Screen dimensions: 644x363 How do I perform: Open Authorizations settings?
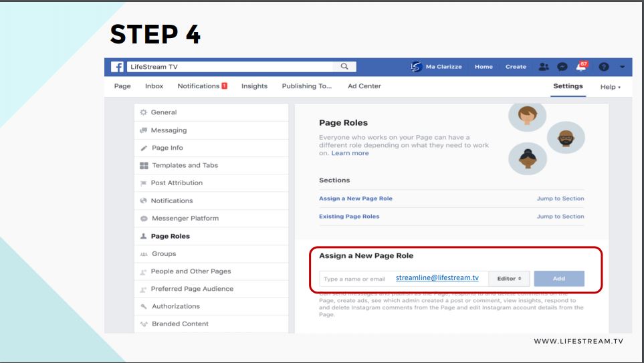pyautogui.click(x=211, y=306)
